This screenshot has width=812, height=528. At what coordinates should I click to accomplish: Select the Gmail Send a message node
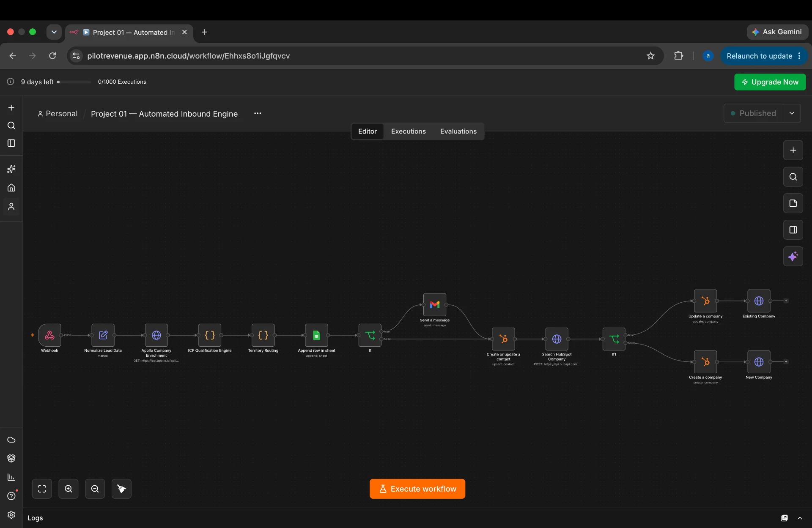point(435,305)
